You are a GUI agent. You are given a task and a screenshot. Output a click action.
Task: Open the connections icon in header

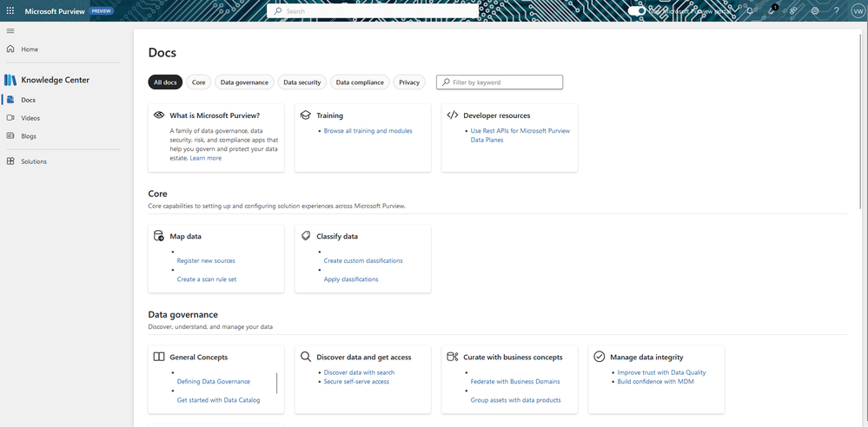coord(793,10)
